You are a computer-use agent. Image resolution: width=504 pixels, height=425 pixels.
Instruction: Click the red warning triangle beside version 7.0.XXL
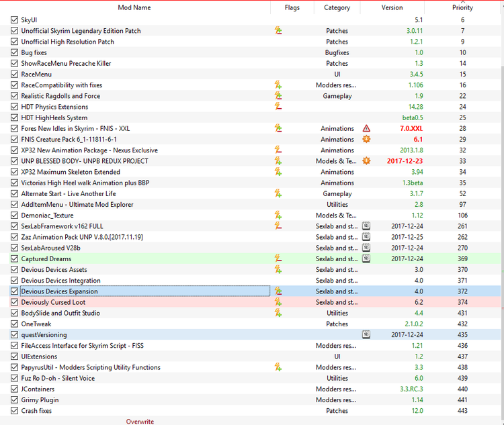(x=366, y=128)
